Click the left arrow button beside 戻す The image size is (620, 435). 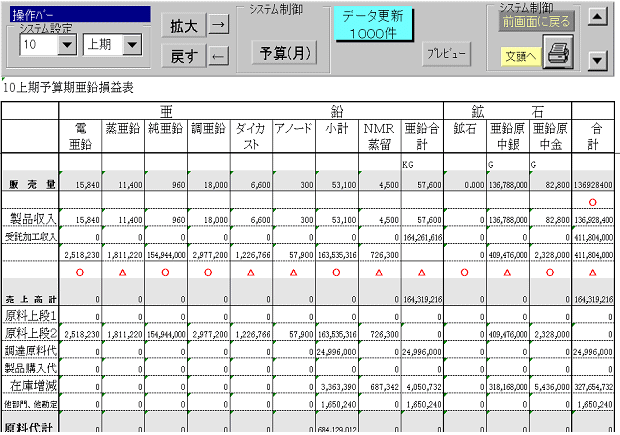pyautogui.click(x=219, y=56)
